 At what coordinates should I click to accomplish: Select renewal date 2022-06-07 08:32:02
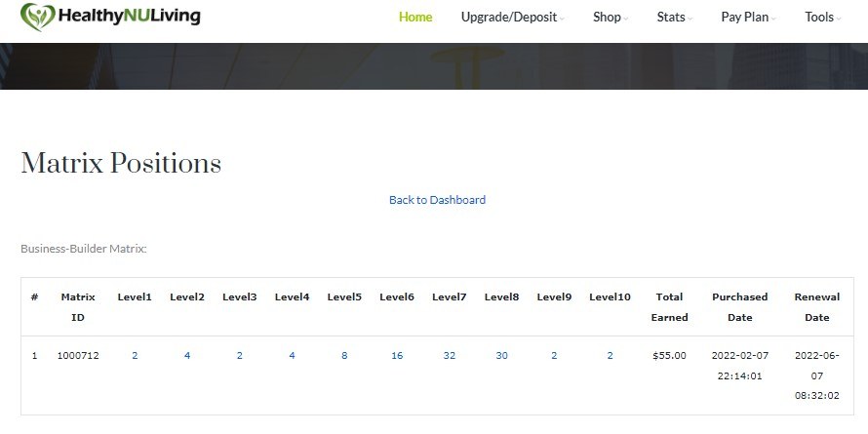[817, 375]
